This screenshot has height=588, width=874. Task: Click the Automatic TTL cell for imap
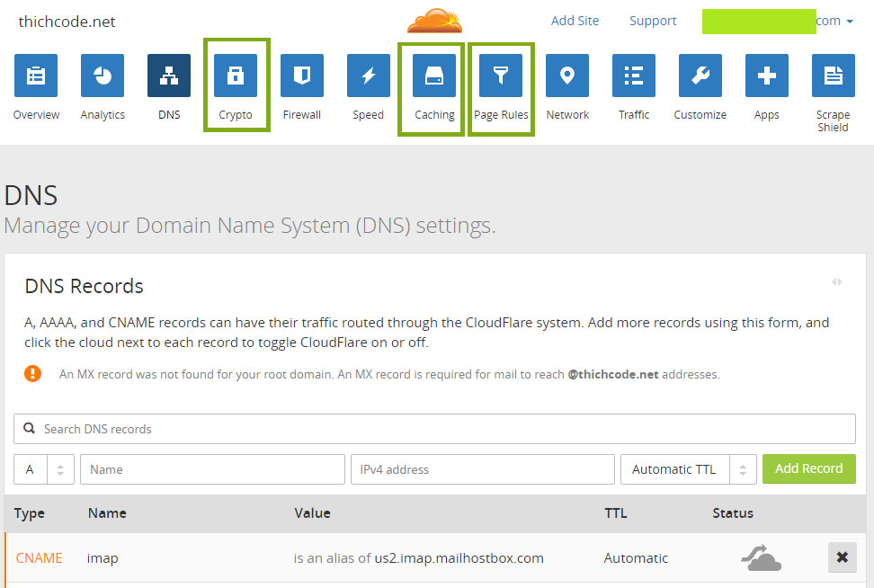[636, 558]
